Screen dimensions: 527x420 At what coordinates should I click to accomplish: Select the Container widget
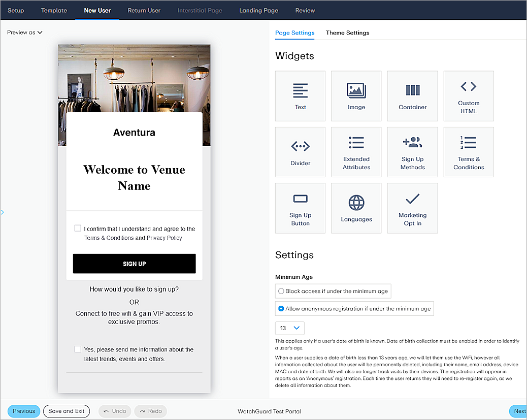412,96
